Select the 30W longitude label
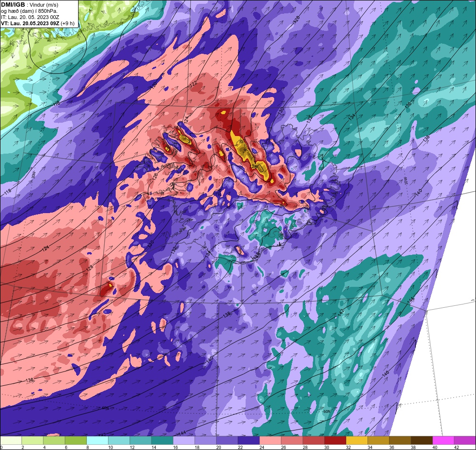Screen dimensions: 476x450 tap(33, 176)
